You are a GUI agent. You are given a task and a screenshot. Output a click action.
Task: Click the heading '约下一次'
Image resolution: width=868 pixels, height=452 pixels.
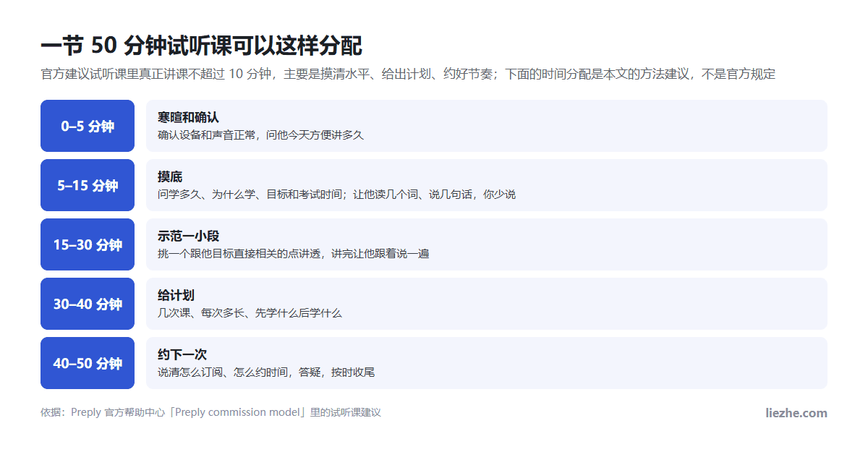[x=182, y=354]
